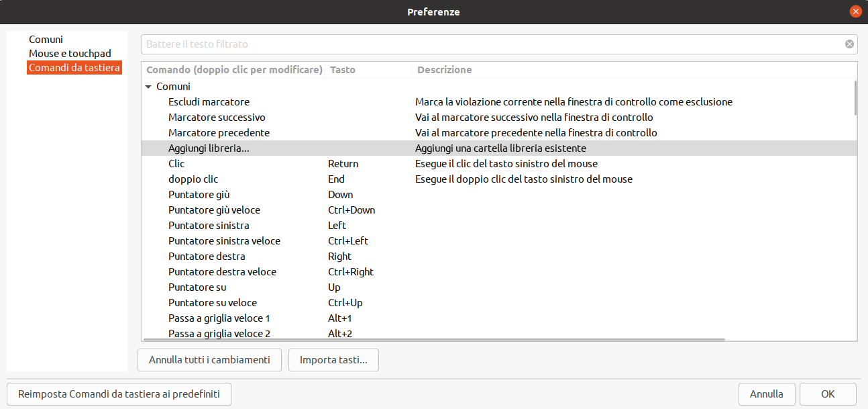Select Comandi da tastiera in the sidebar

tap(74, 68)
